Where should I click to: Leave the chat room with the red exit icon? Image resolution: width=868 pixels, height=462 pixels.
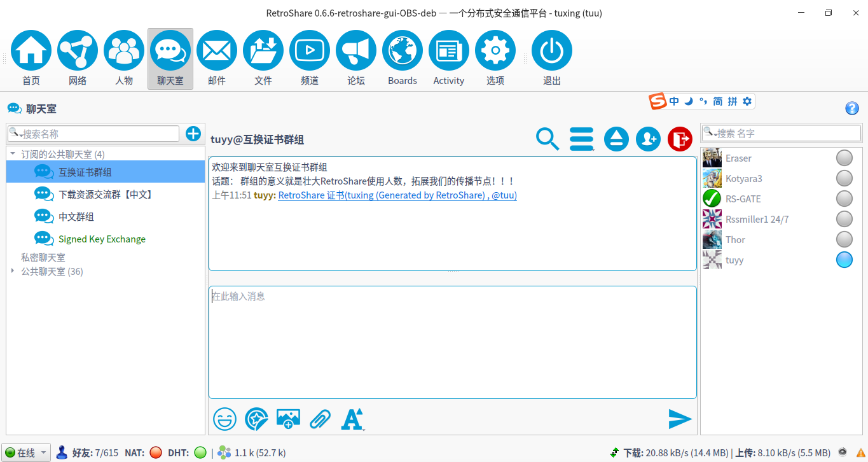coord(680,139)
